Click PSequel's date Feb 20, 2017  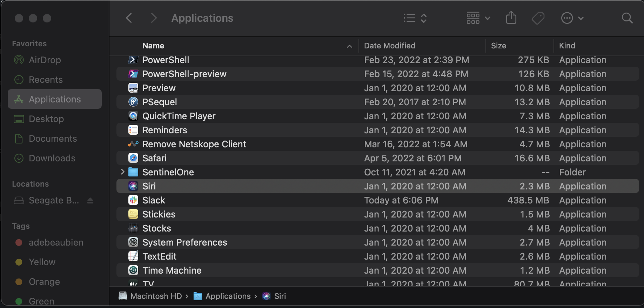coord(415,102)
